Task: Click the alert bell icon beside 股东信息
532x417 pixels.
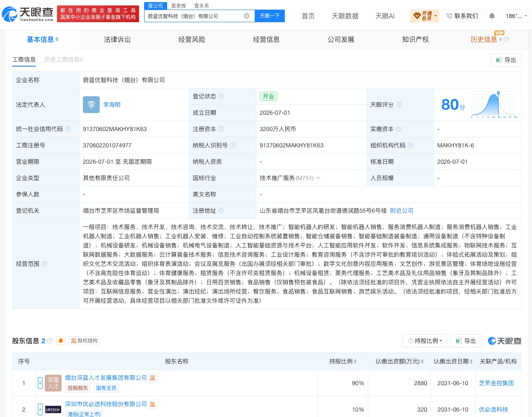Action: tap(61, 341)
